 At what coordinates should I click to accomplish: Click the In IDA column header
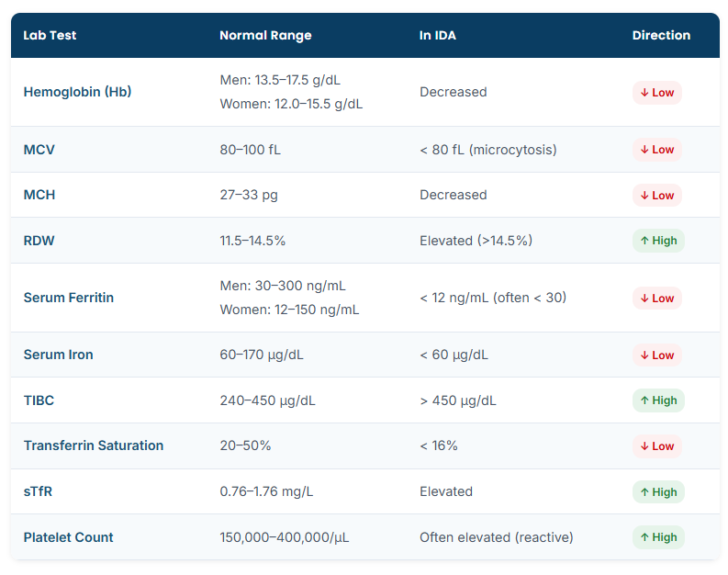437,35
